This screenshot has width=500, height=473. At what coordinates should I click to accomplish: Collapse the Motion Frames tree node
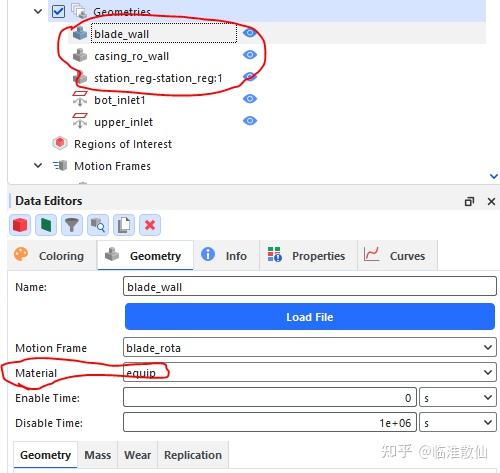pyautogui.click(x=38, y=165)
